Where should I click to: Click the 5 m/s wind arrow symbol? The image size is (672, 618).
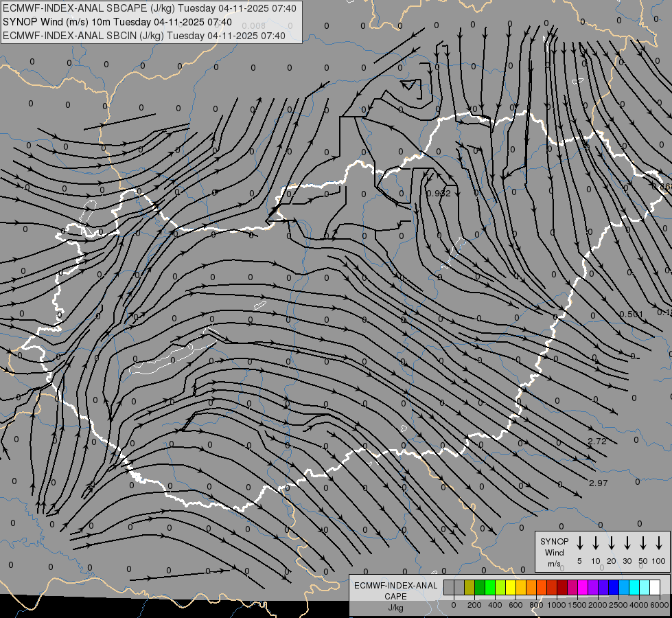579,543
